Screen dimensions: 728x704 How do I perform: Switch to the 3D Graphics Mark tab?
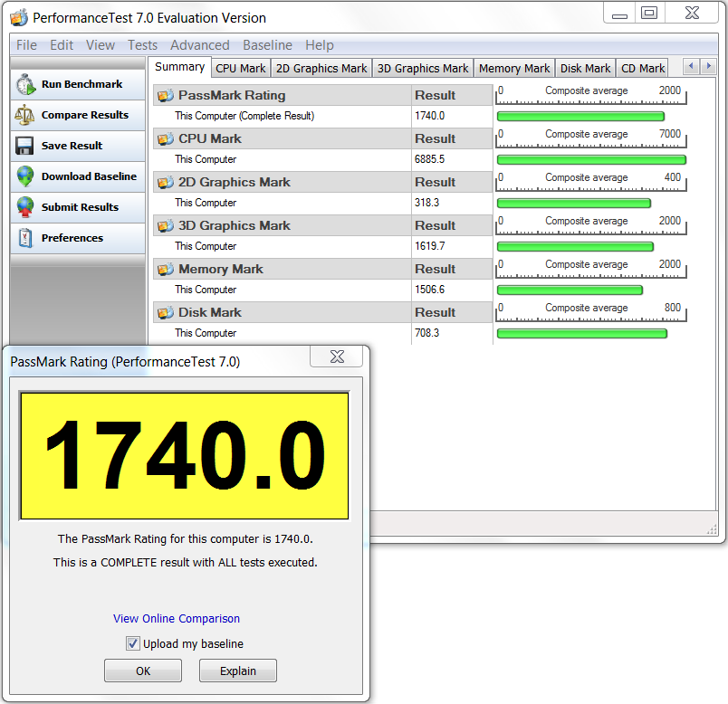coord(423,68)
